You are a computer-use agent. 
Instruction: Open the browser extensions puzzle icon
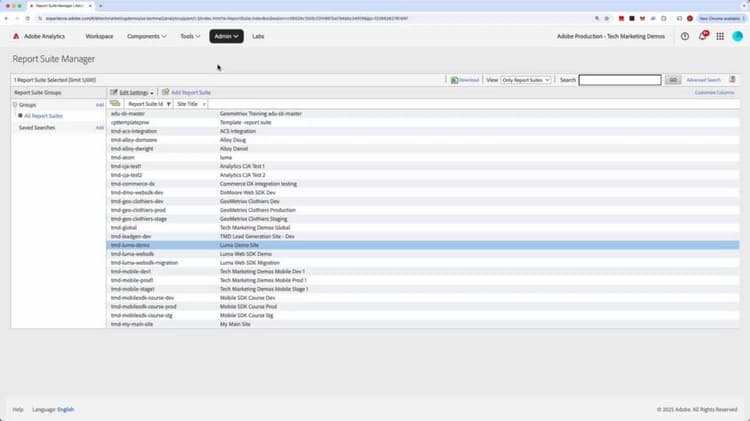coord(663,18)
